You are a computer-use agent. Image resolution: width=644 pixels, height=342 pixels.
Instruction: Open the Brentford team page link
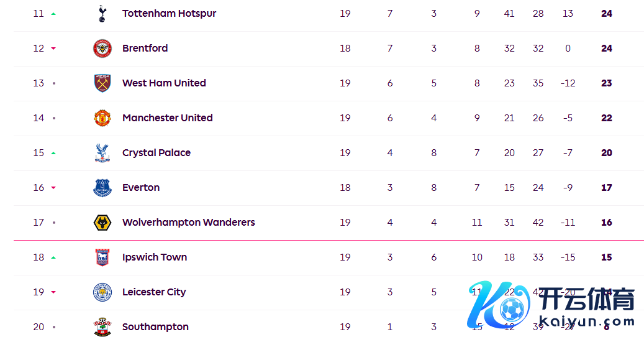[145, 49]
